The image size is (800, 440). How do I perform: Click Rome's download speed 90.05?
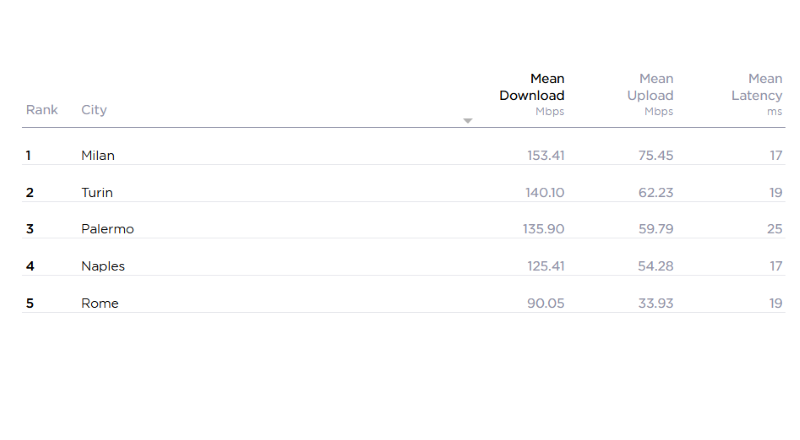coord(545,303)
